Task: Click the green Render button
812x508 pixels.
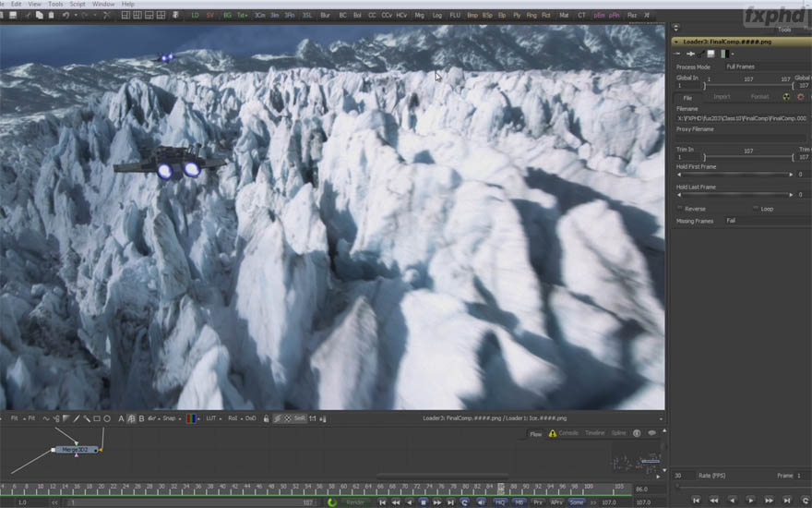Action: pyautogui.click(x=354, y=502)
